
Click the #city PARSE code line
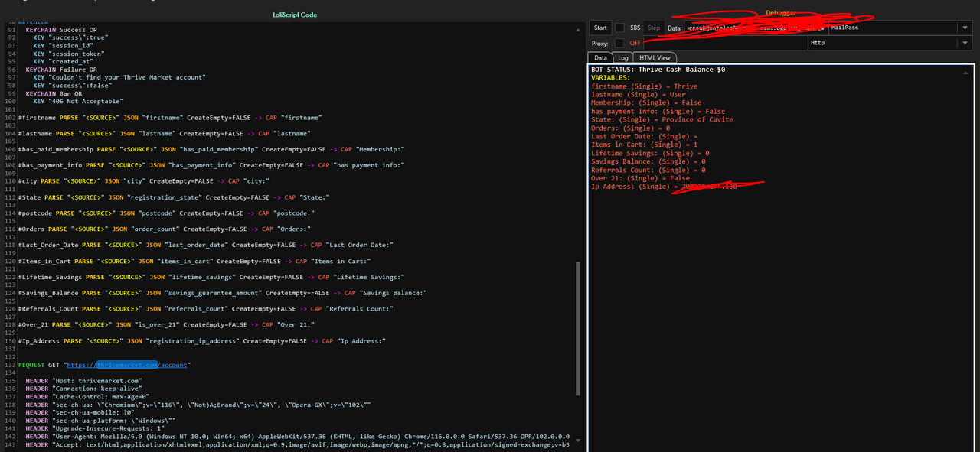(144, 181)
